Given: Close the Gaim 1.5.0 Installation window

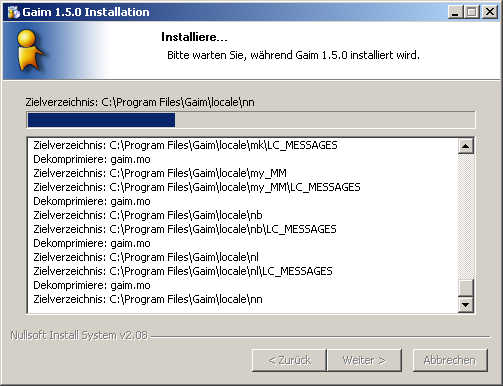Looking at the screenshot, I should click(490, 12).
